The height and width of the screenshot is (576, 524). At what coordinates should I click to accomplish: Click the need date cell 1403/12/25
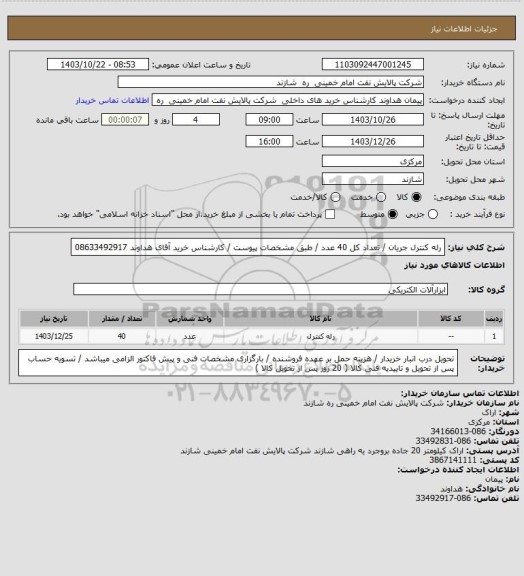(x=54, y=336)
